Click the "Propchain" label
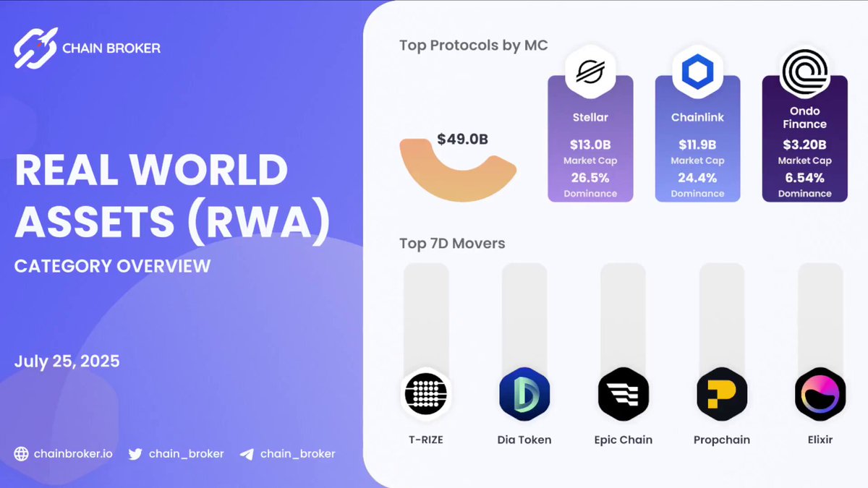 pyautogui.click(x=721, y=440)
